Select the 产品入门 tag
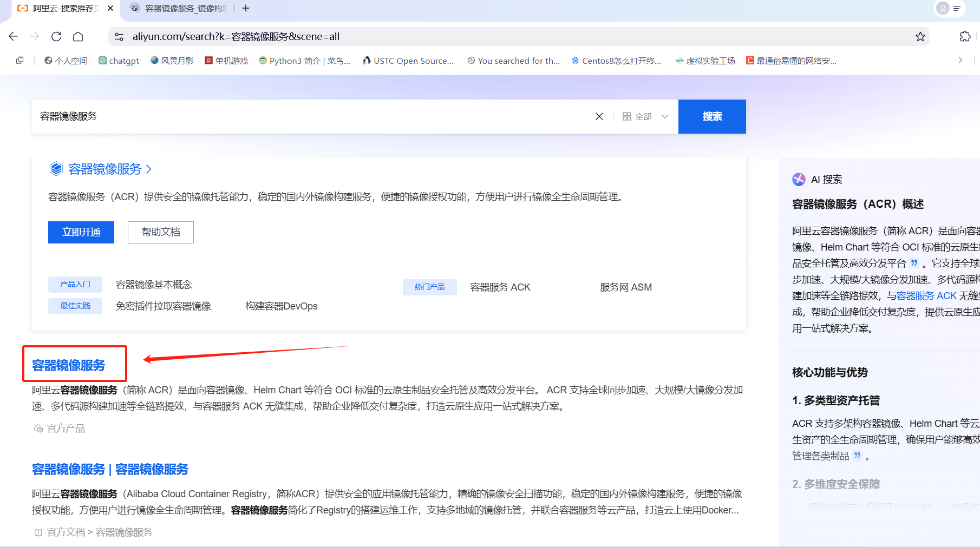980x547 pixels. 75,284
